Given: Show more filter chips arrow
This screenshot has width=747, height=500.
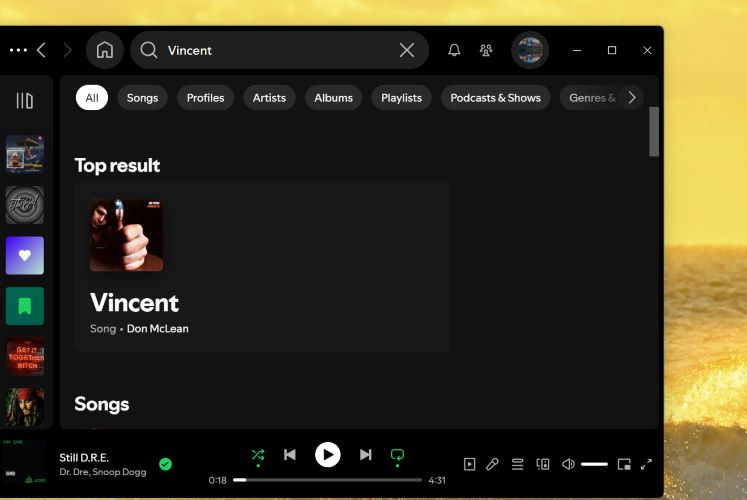Looking at the screenshot, I should pos(632,98).
